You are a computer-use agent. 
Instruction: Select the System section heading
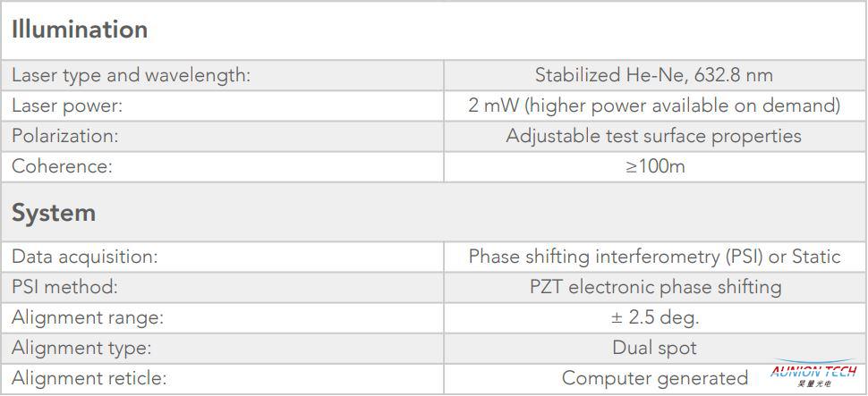click(54, 213)
